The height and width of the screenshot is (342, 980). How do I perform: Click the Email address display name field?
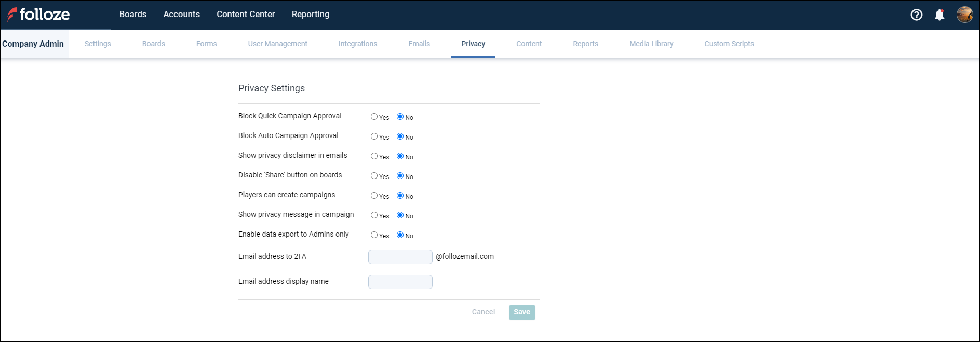[400, 282]
